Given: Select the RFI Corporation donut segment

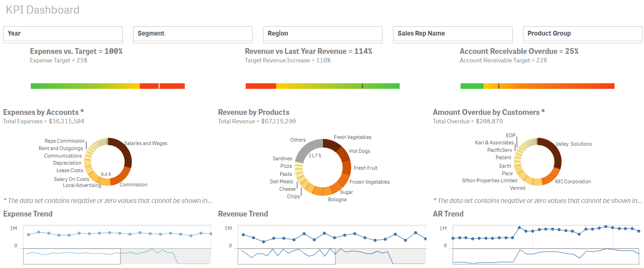Looking at the screenshot, I should click(550, 177).
